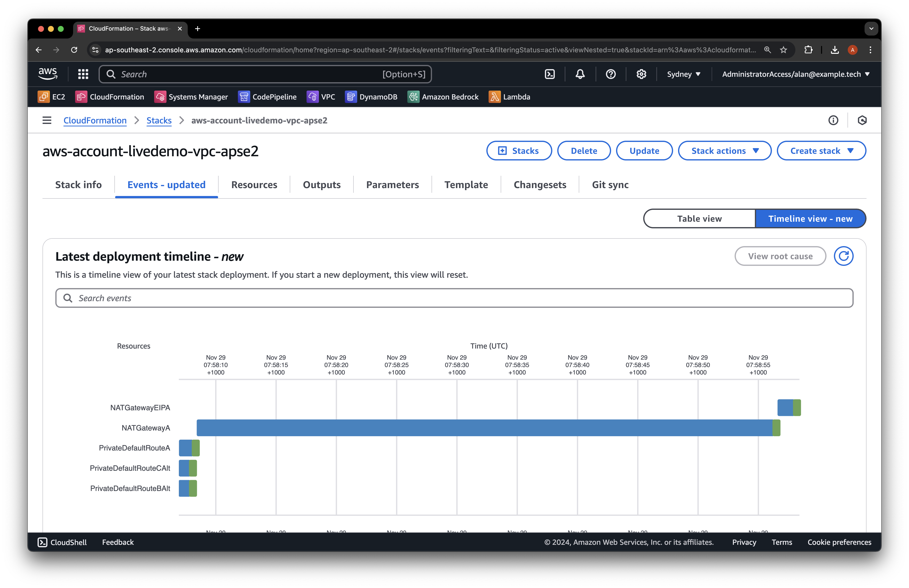Click the AWS logo home icon
The width and height of the screenshot is (909, 588).
pos(48,74)
